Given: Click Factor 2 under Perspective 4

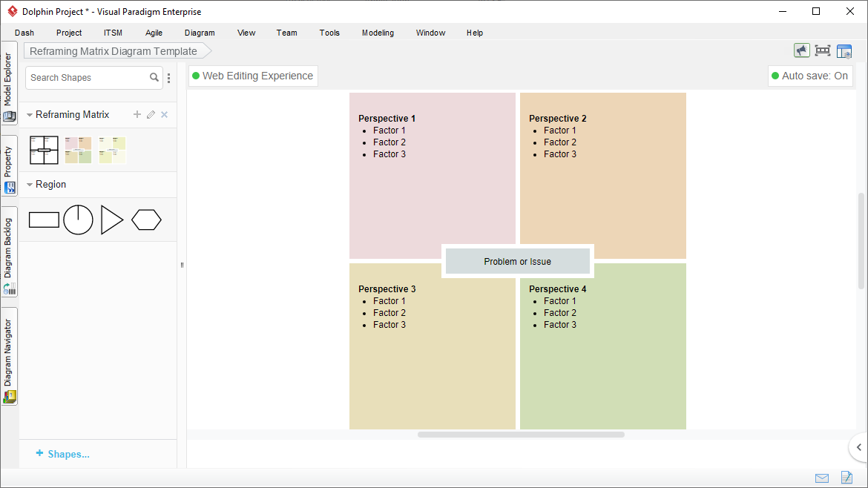Looking at the screenshot, I should [x=559, y=313].
